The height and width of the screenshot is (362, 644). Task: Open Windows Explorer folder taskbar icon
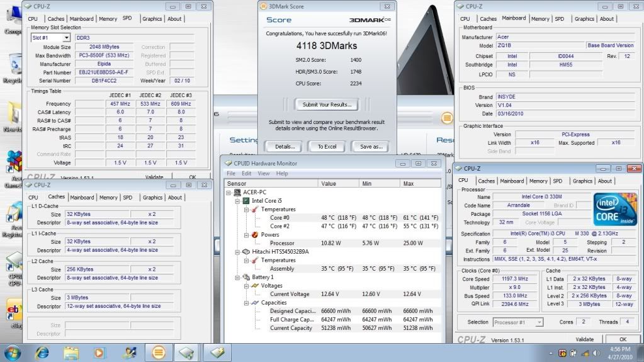coord(71,353)
